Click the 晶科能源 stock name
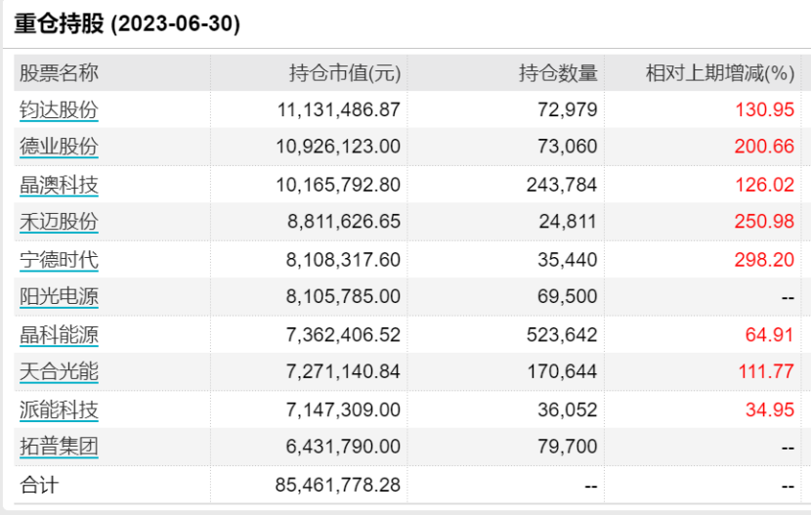This screenshot has width=812, height=515. 59,335
